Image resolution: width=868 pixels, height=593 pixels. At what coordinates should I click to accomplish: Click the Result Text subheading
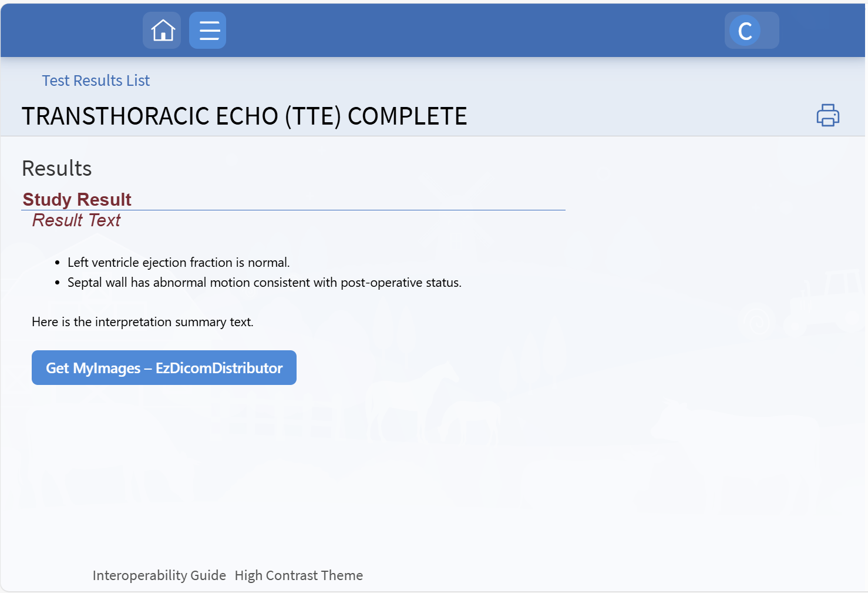pyautogui.click(x=76, y=220)
